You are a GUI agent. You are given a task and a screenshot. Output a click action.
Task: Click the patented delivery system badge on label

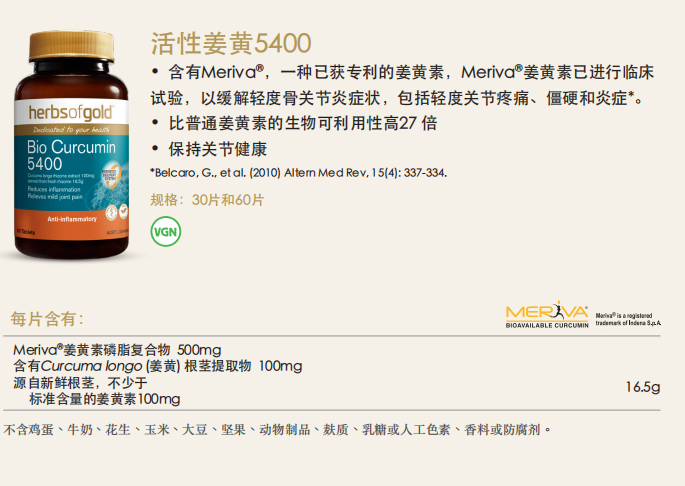click(111, 175)
